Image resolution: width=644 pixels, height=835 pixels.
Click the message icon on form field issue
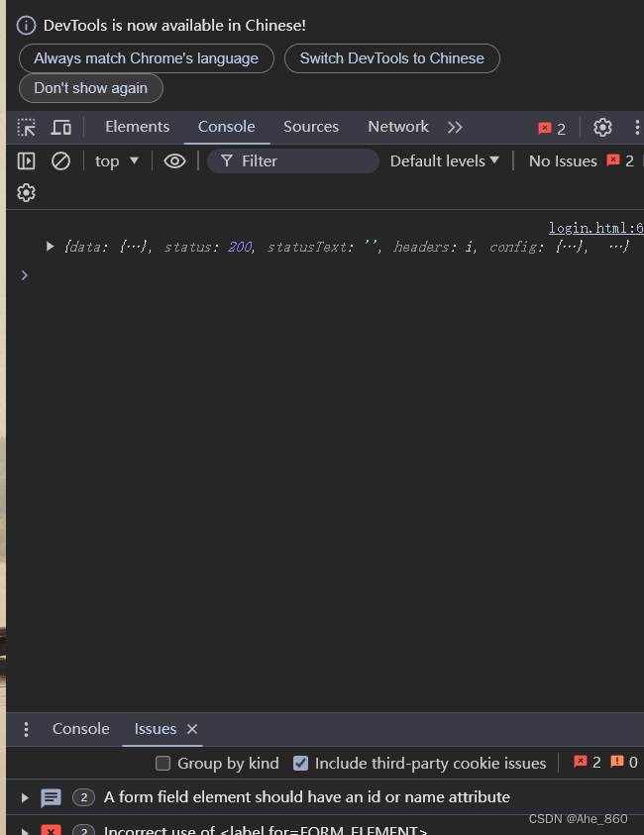[x=52, y=797]
